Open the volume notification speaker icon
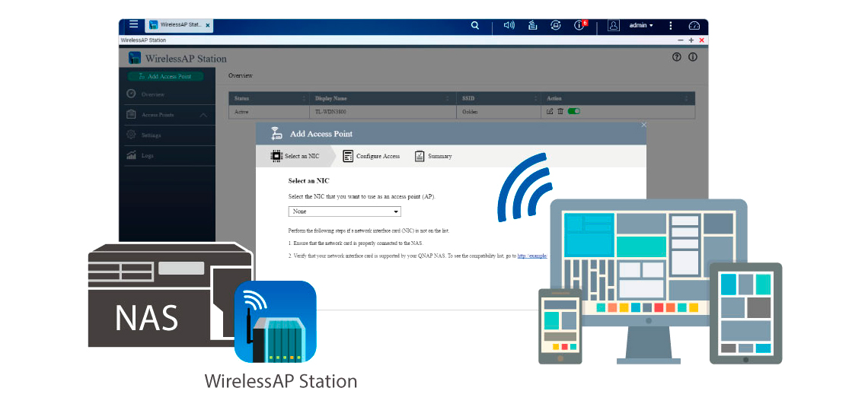 (509, 25)
